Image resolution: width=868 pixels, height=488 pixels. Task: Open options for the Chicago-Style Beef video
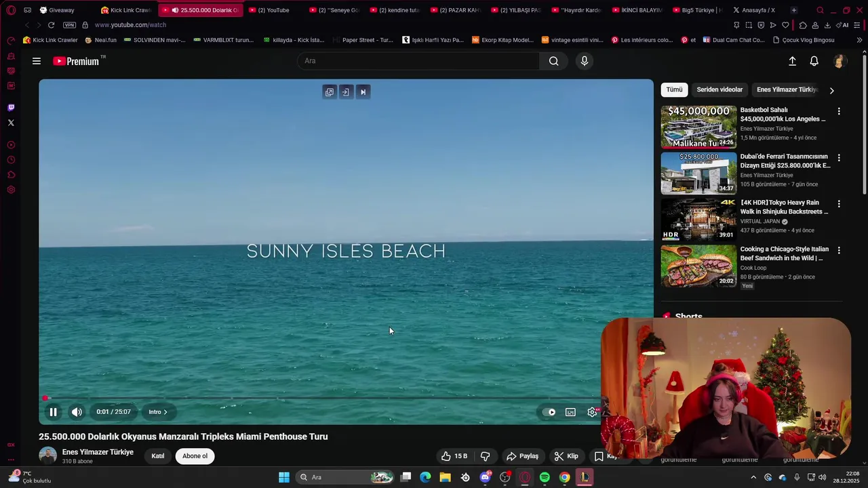[839, 250]
